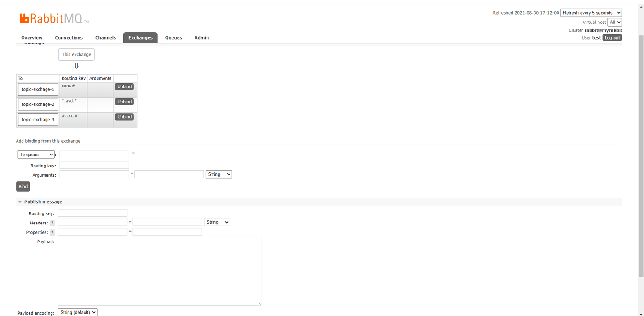Click the Refreshed 2022-08-30 17:12:00 text
Image resolution: width=644 pixels, height=316 pixels.
(526, 13)
